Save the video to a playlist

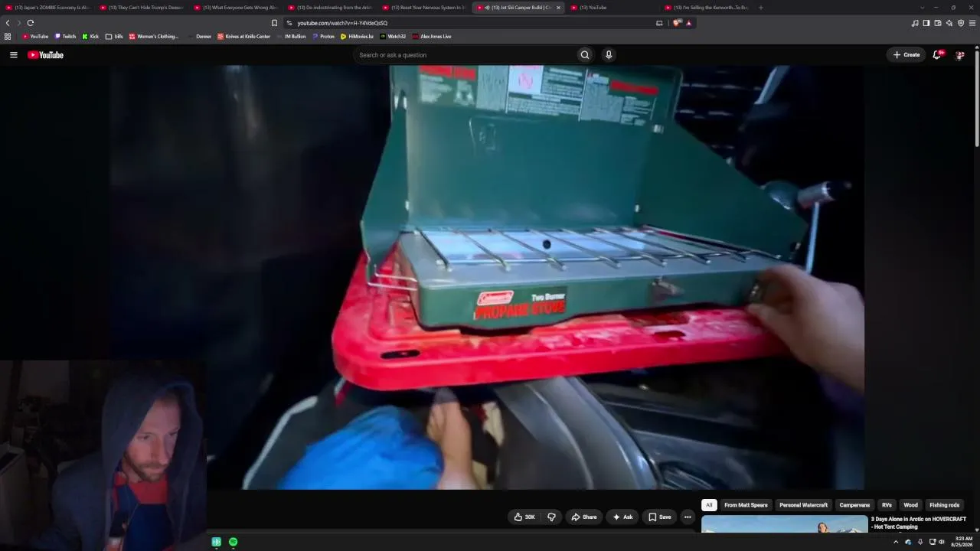point(659,517)
